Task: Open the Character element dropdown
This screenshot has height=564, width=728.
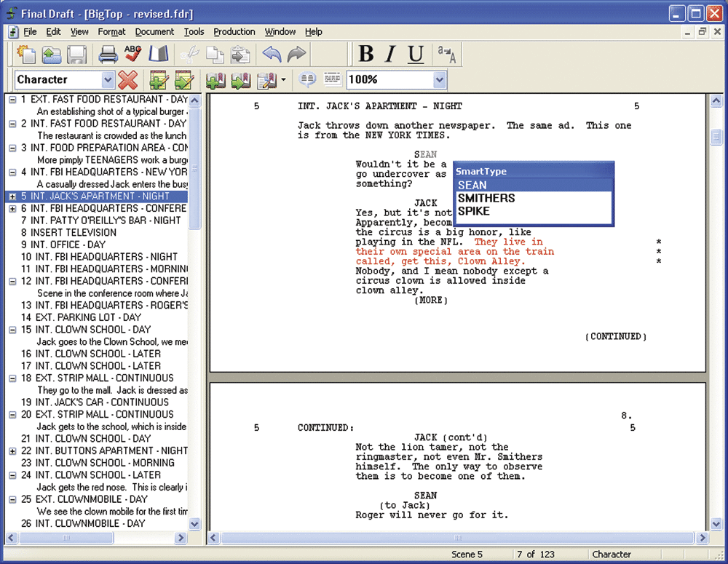Action: point(108,80)
